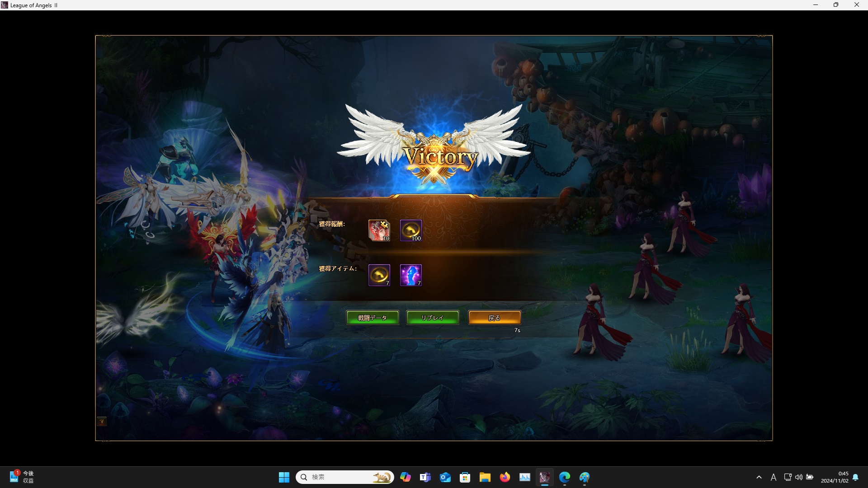Click the 7 gold item icon
This screenshot has width=868, height=488.
click(379, 275)
